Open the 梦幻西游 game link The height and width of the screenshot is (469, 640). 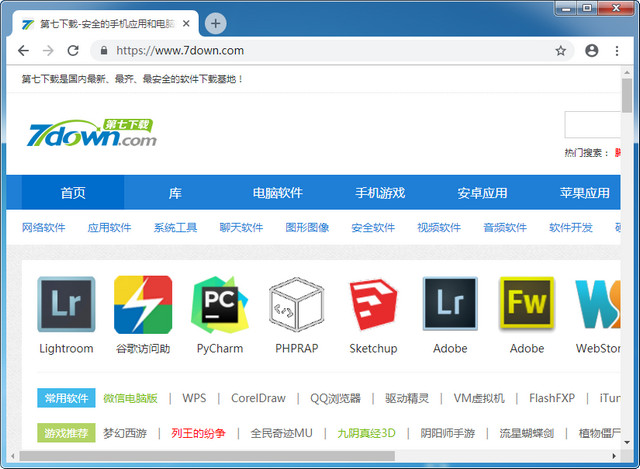click(125, 433)
